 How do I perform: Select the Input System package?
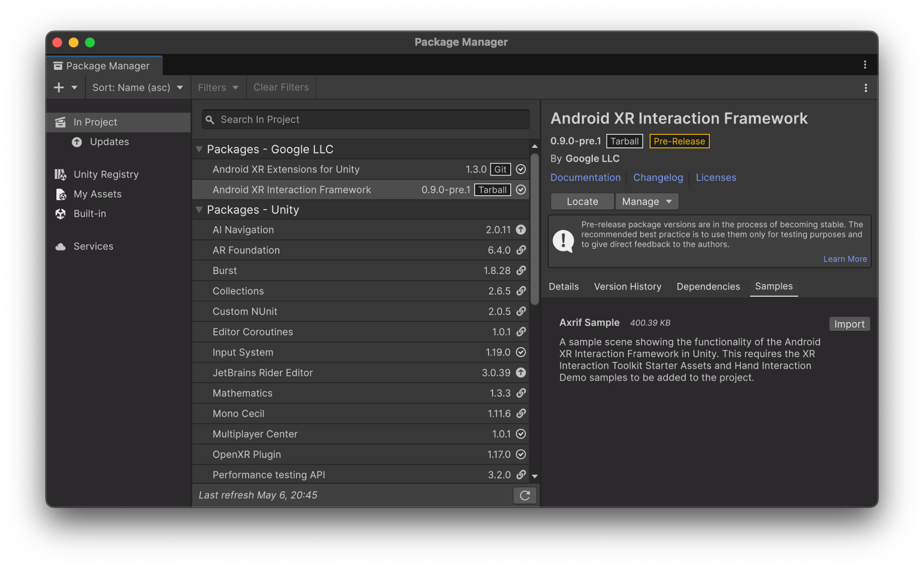pos(360,353)
